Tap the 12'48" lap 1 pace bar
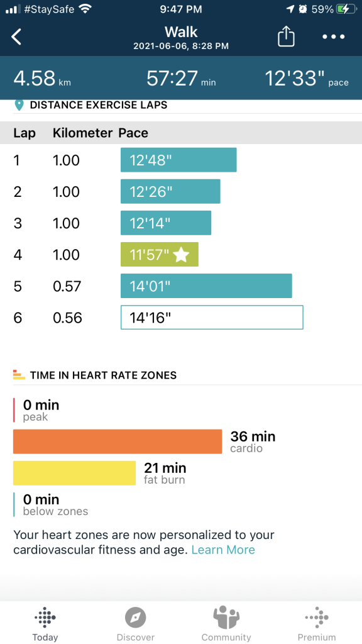The image size is (362, 644). pyautogui.click(x=178, y=160)
